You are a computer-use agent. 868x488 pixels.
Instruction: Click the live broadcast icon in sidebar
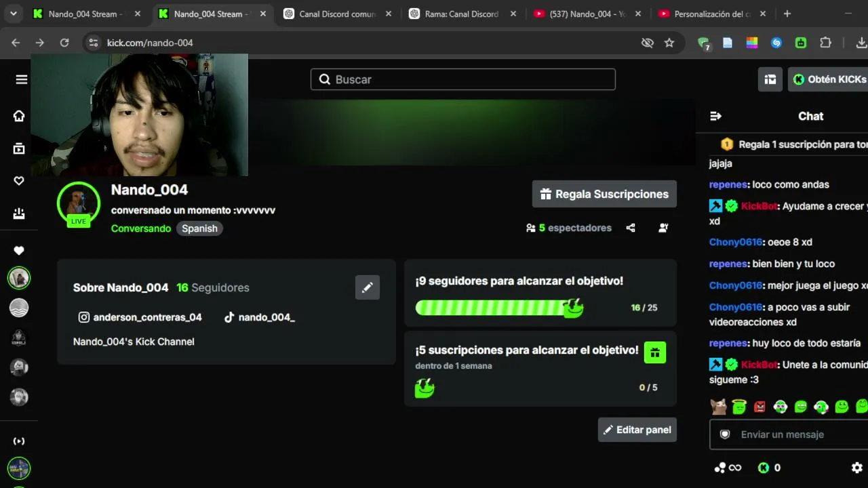coord(19,441)
